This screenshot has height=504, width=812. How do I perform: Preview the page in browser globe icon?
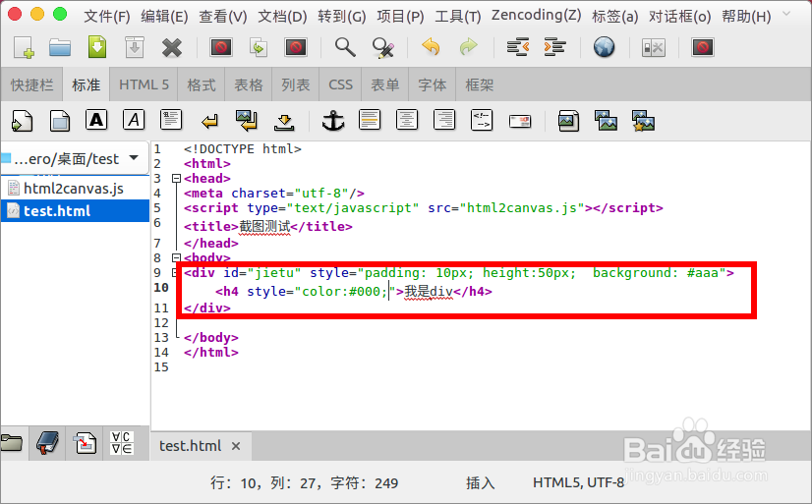point(604,47)
